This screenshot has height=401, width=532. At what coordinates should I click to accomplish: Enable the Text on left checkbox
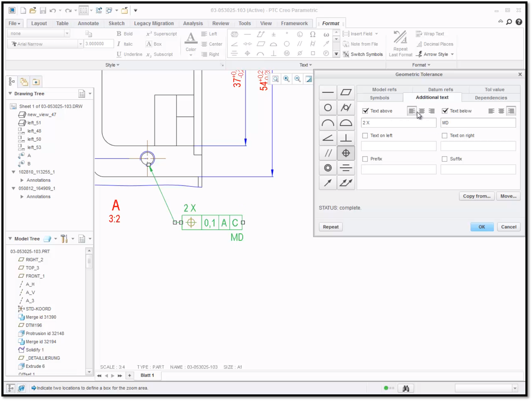click(x=365, y=135)
